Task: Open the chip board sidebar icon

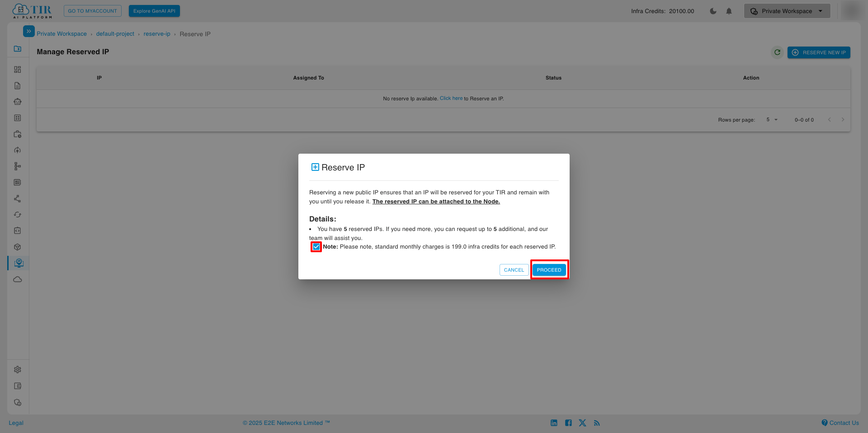Action: point(18,183)
